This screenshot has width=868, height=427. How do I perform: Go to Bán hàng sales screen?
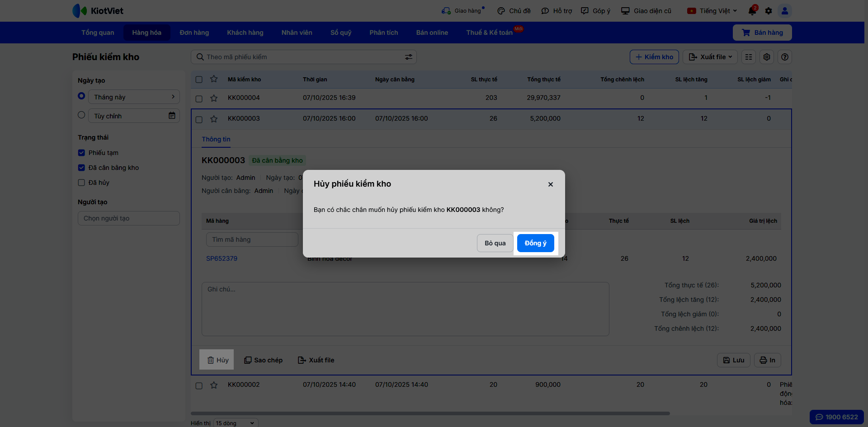(762, 33)
